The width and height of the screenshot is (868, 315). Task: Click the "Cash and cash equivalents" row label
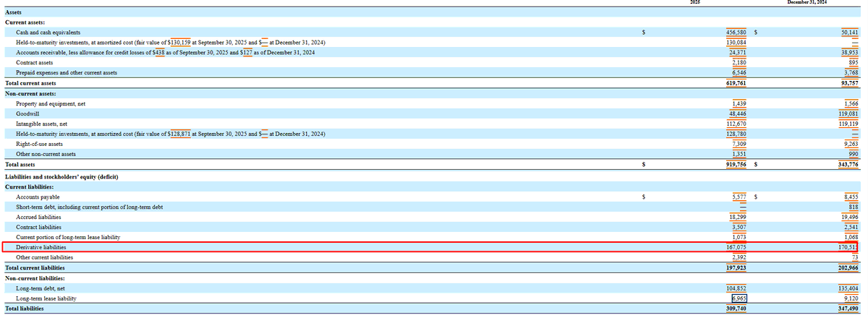(x=48, y=33)
